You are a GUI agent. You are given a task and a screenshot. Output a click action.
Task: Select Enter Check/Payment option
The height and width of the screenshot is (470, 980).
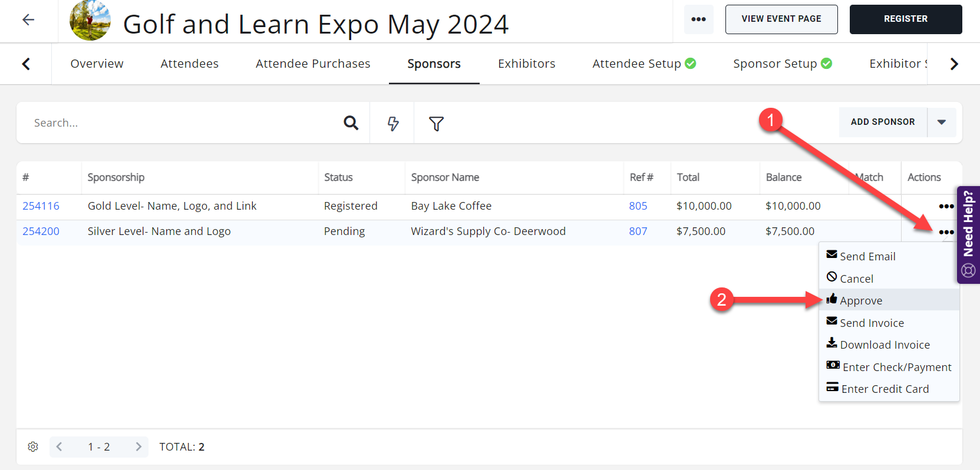click(896, 367)
